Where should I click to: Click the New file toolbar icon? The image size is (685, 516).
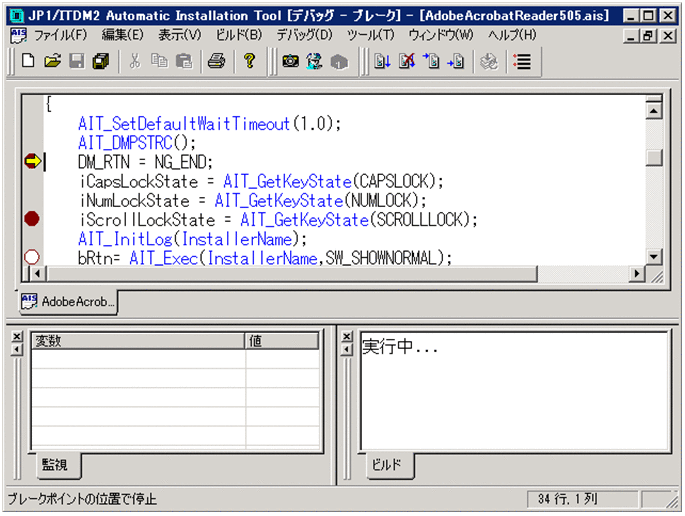[x=28, y=61]
